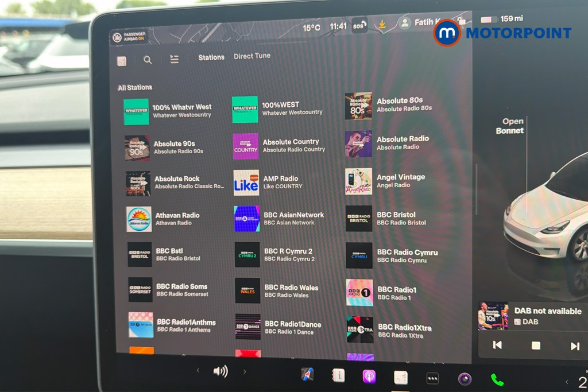Play BBC Radio Wales station
This screenshot has height=392, width=588.
(x=277, y=291)
